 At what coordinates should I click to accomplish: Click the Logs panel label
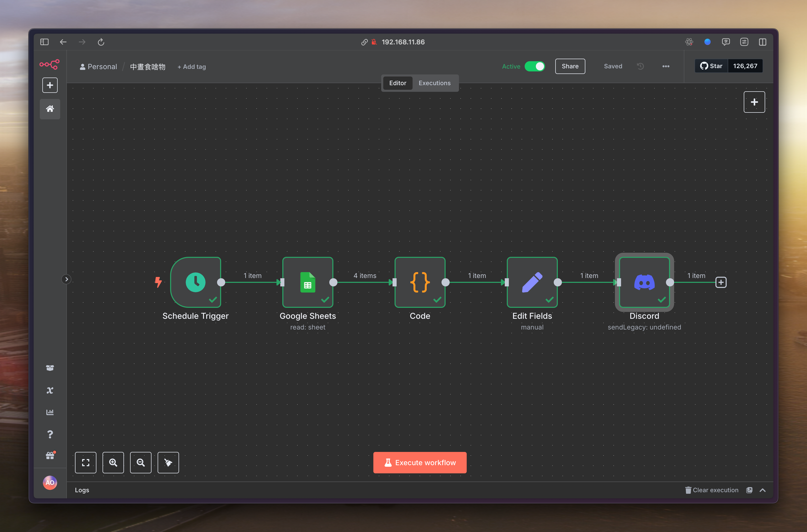click(x=82, y=490)
